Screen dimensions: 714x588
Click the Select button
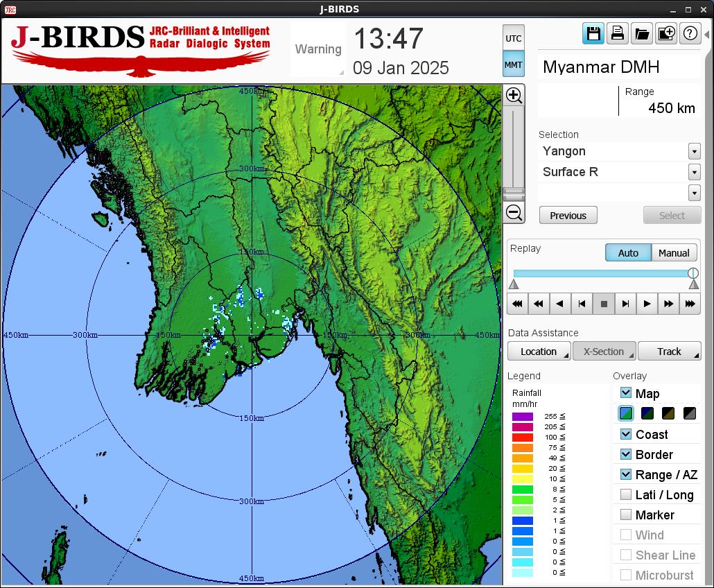[x=672, y=216]
